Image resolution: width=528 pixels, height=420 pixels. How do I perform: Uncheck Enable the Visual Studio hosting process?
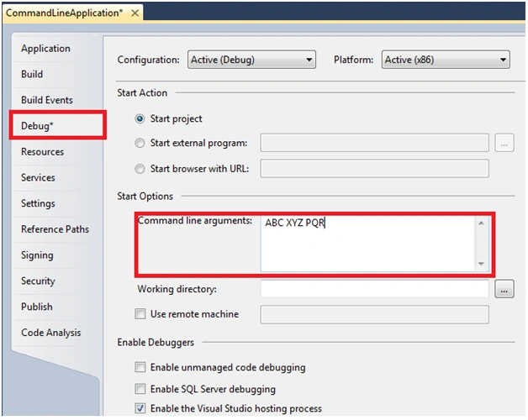pyautogui.click(x=140, y=408)
